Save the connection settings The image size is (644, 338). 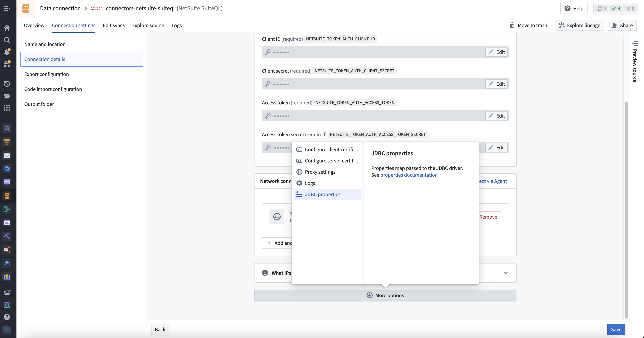click(616, 330)
